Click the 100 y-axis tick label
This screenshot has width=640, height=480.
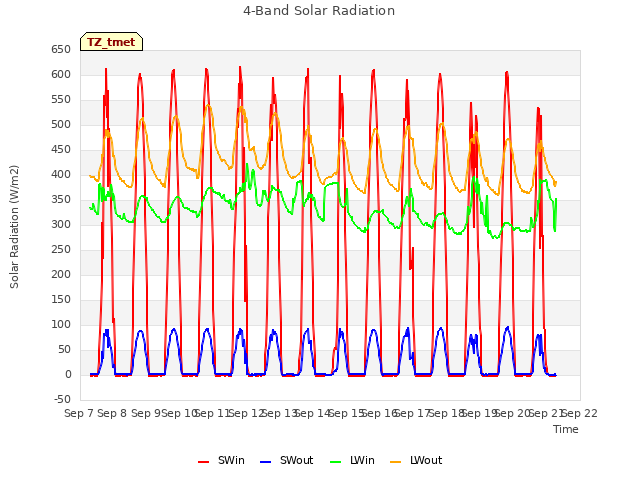tap(61, 324)
